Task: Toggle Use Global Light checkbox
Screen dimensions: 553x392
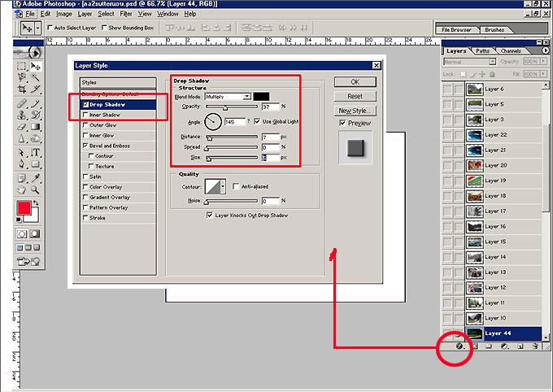Action: [x=257, y=121]
